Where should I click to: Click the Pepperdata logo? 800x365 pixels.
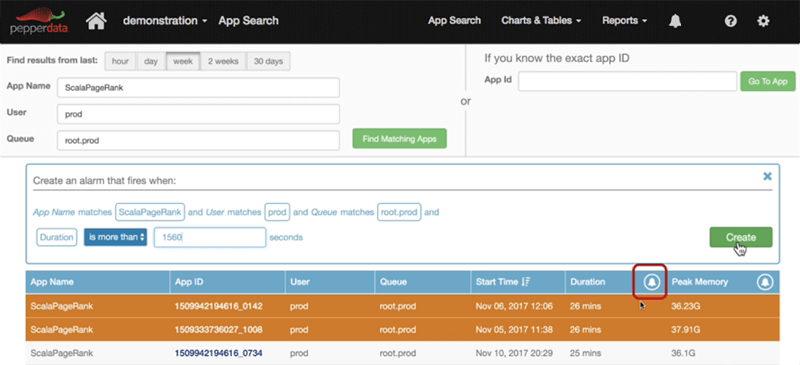click(40, 21)
